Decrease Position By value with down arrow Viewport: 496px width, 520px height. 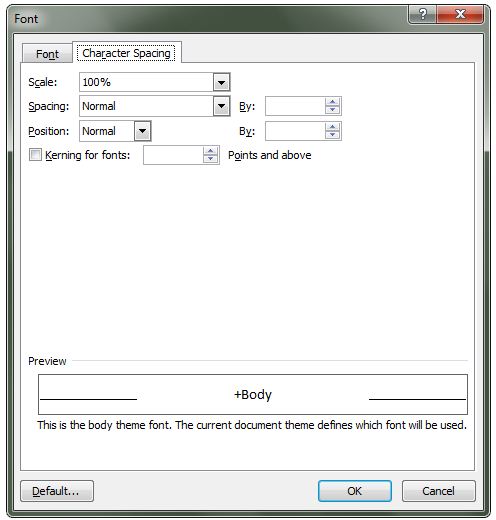pyautogui.click(x=332, y=135)
